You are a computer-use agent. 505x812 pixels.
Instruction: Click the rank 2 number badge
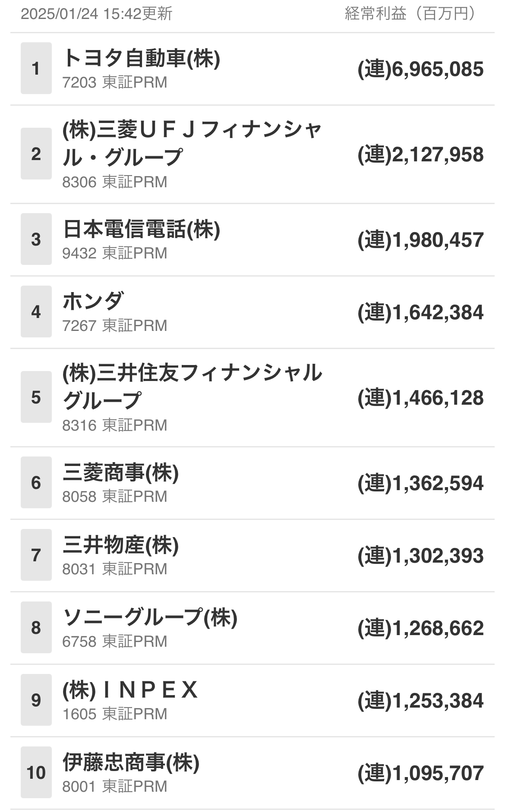36,154
